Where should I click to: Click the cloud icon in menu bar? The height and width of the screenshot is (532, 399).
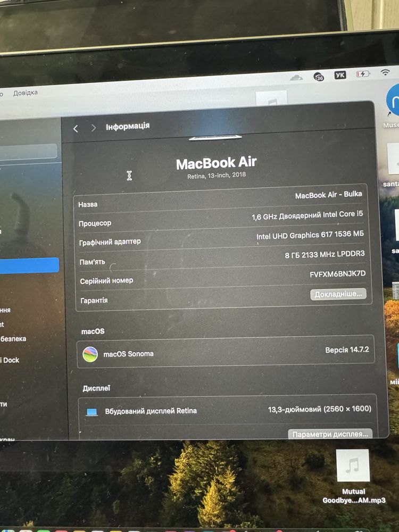[x=296, y=78]
